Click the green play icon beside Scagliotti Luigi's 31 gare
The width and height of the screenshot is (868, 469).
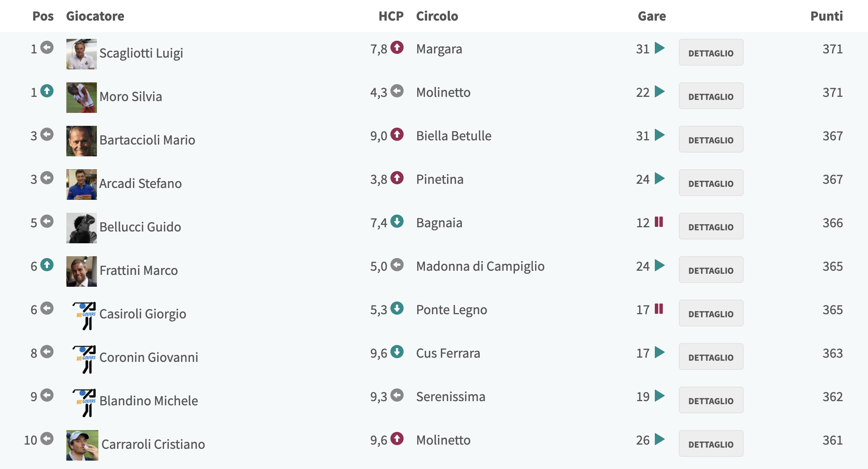click(x=659, y=48)
